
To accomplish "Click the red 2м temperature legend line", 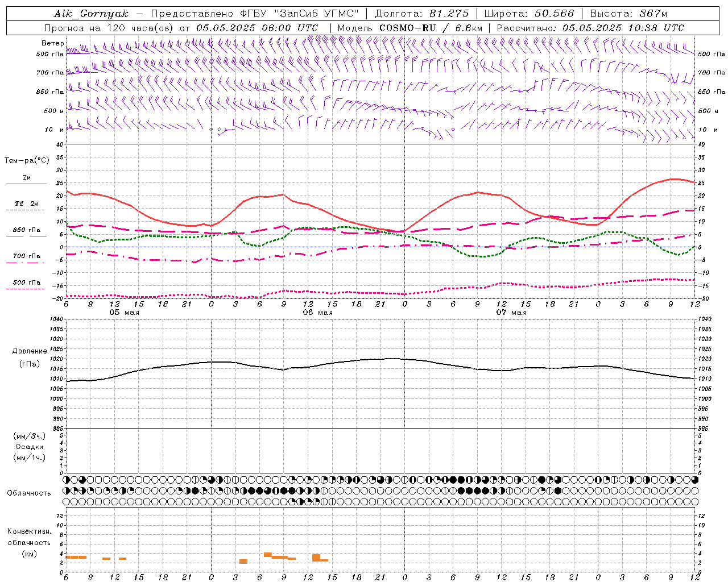I will [26, 184].
